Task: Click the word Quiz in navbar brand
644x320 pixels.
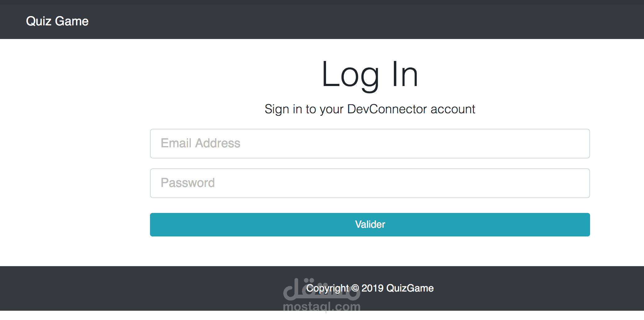Action: (39, 21)
